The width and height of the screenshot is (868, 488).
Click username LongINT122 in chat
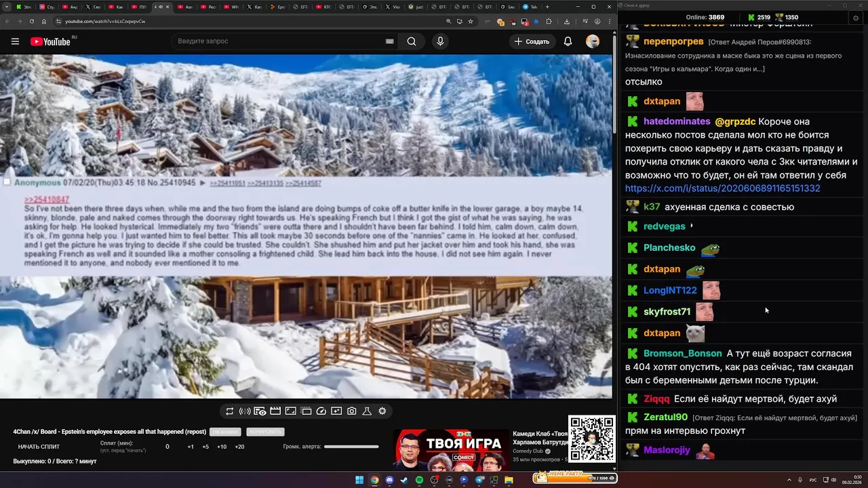[x=670, y=290]
